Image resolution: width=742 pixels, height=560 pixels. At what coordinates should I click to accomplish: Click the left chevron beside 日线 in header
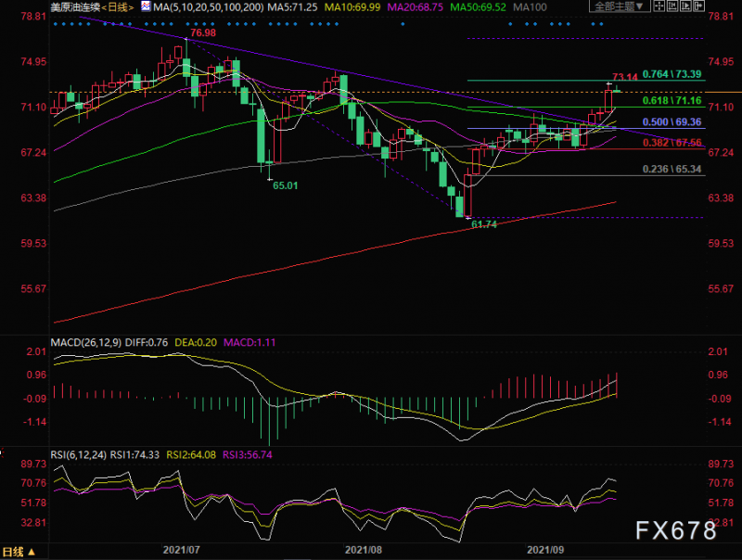click(x=104, y=6)
